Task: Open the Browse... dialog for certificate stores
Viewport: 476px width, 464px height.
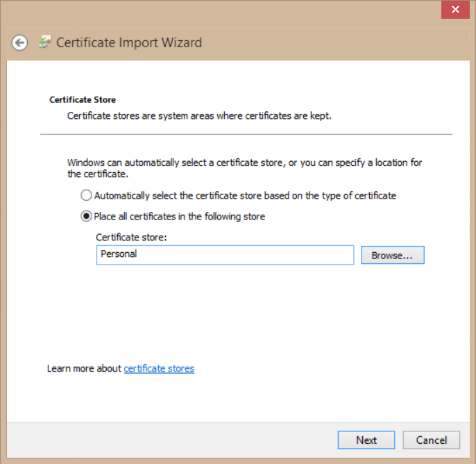Action: (x=392, y=256)
